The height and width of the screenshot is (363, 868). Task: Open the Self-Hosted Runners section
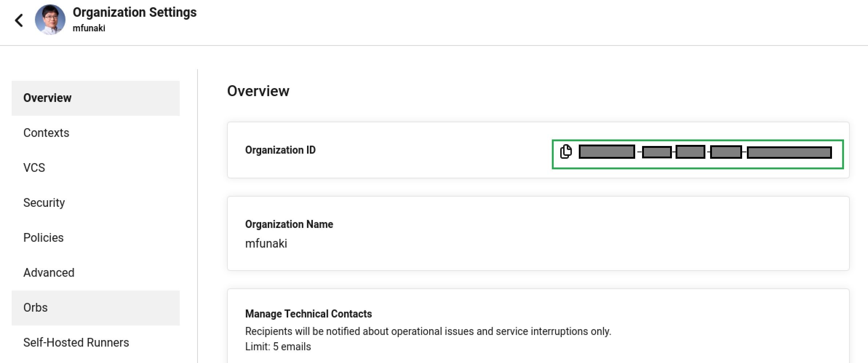pyautogui.click(x=96, y=343)
